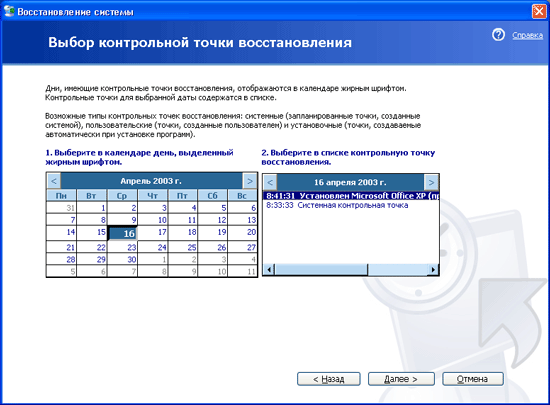Click System Restore title bar icon
The width and height of the screenshot is (550, 405).
click(x=9, y=11)
